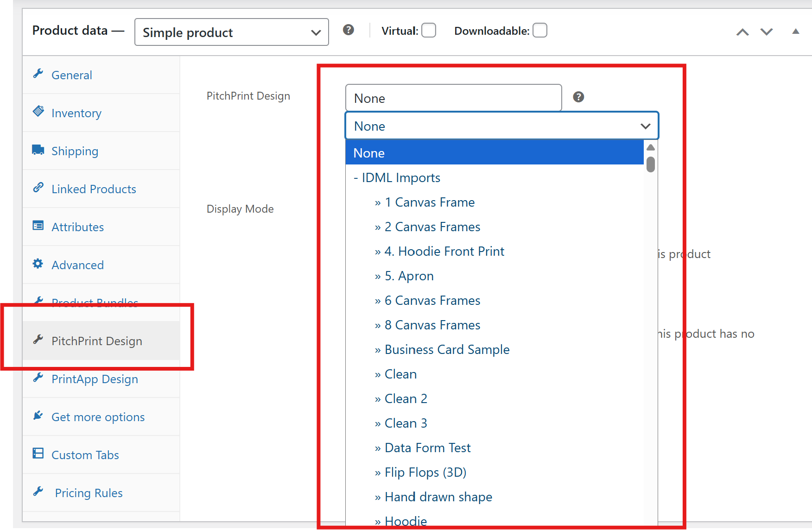Click the Custom Tabs layout icon
Viewport: 812px width, 530px height.
click(x=38, y=453)
